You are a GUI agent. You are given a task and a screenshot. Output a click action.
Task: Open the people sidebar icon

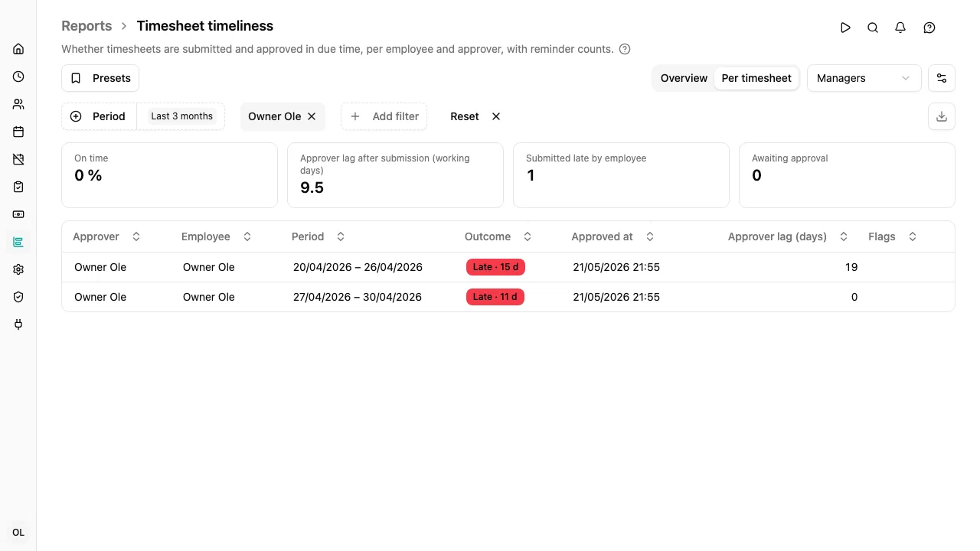18,104
